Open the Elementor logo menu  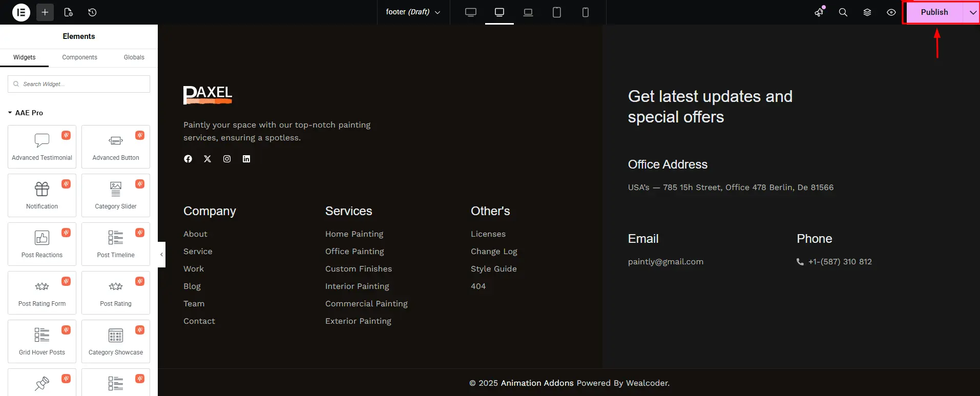(21, 12)
